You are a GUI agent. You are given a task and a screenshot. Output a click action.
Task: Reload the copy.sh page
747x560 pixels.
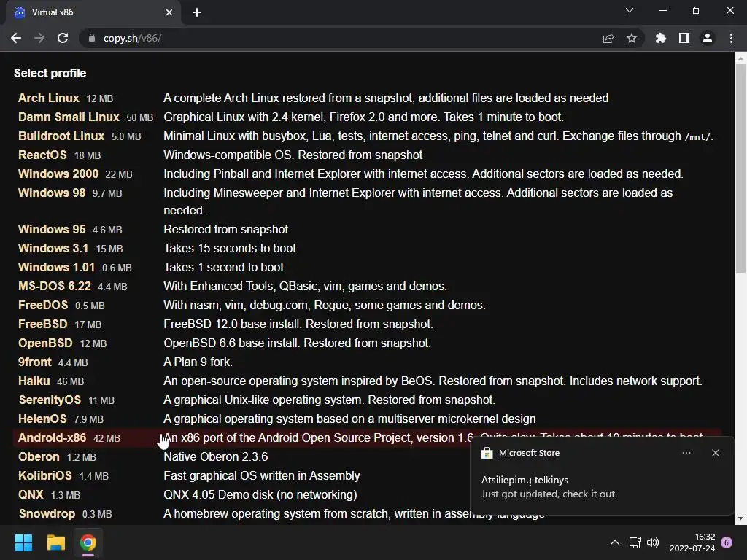pyautogui.click(x=63, y=38)
